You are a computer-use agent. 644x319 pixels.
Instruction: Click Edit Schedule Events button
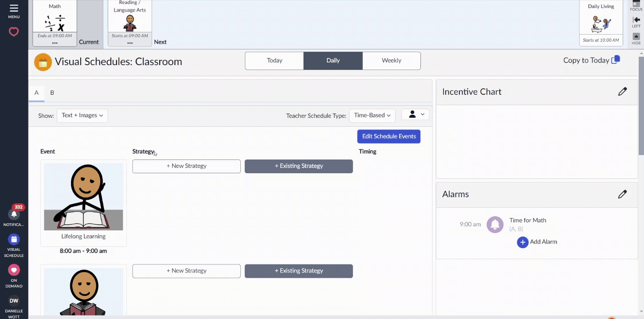coord(389,136)
